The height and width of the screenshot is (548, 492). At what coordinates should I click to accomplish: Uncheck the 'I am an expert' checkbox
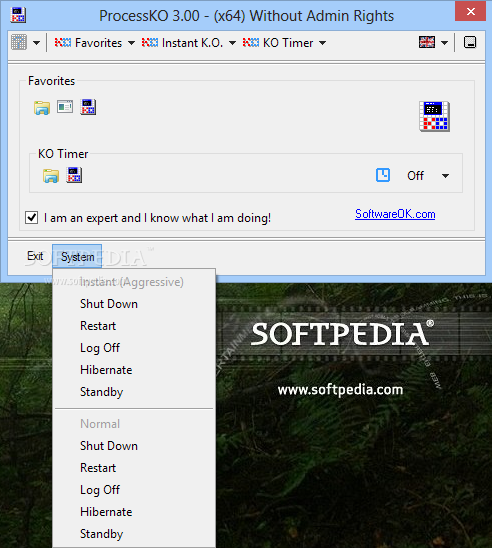tap(31, 217)
